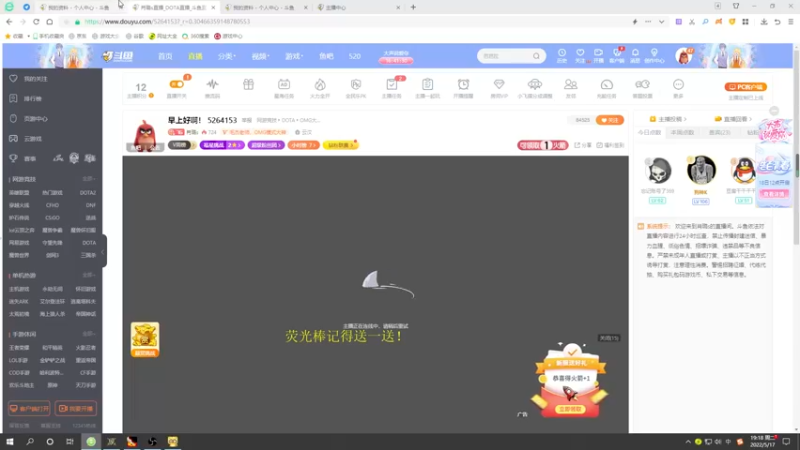Select 直播 in top navigation

(x=195, y=56)
